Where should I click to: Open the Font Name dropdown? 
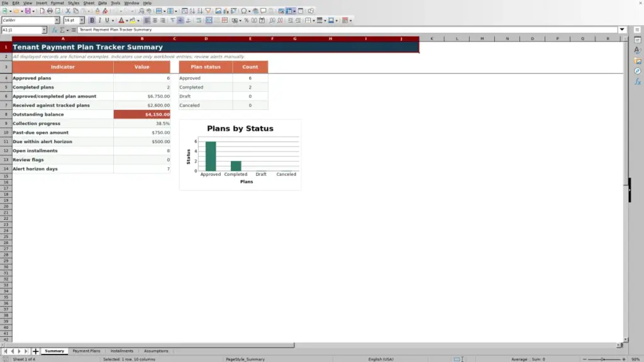[x=57, y=20]
